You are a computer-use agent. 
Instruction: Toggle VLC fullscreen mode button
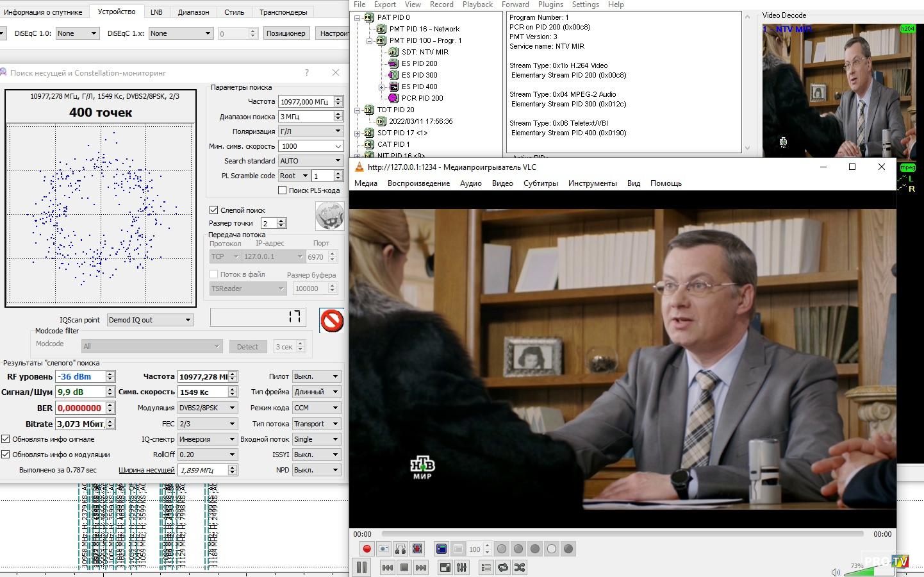pyautogui.click(x=445, y=567)
